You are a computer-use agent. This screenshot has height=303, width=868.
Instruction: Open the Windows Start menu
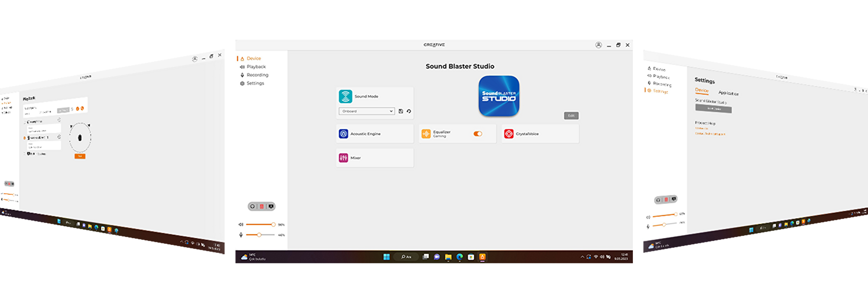pyautogui.click(x=387, y=257)
